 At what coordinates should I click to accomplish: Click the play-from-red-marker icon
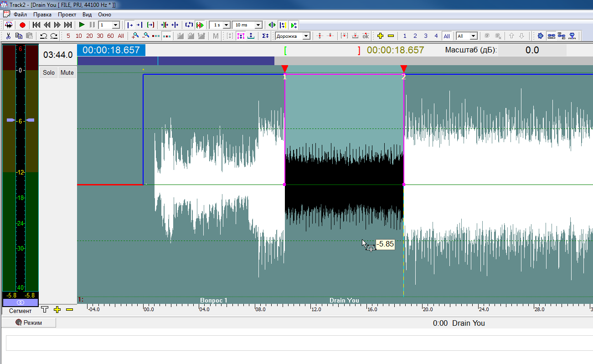pyautogui.click(x=200, y=25)
